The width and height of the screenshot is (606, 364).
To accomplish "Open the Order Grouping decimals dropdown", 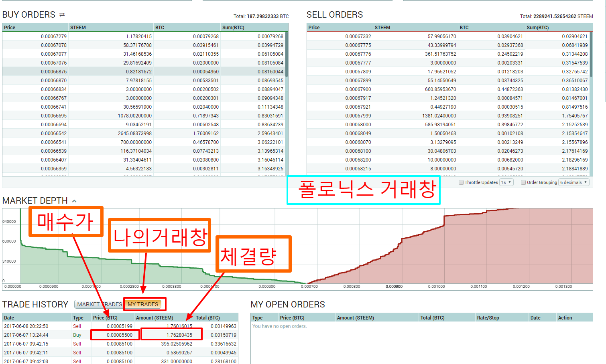I will 574,182.
